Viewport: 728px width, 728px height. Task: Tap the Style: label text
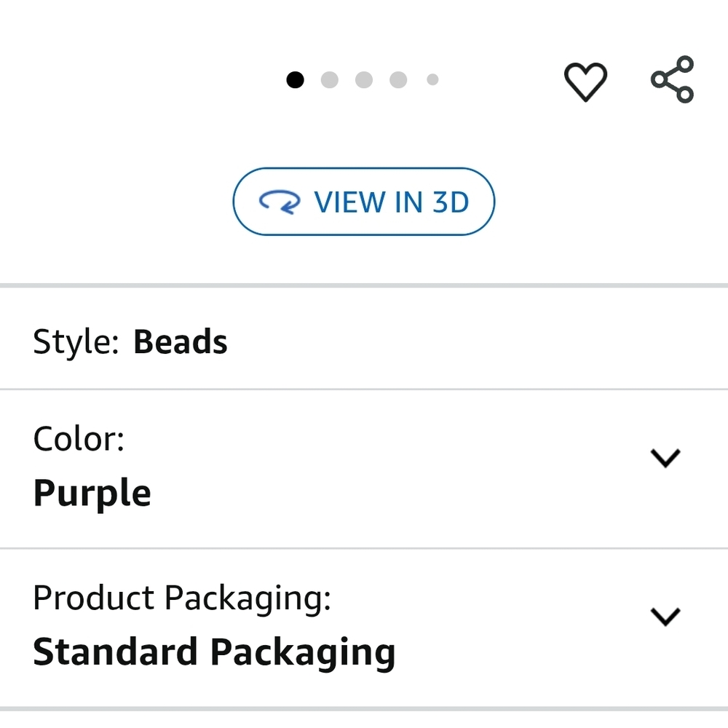(76, 343)
